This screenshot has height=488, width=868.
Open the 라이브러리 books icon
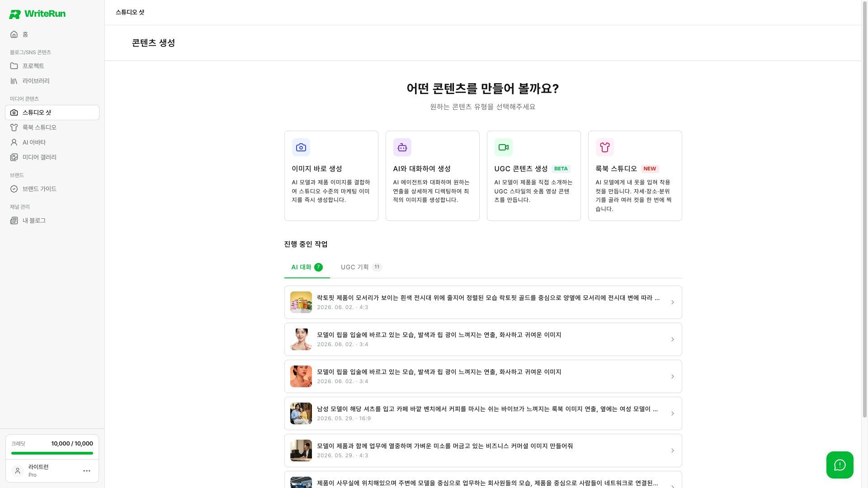[14, 81]
